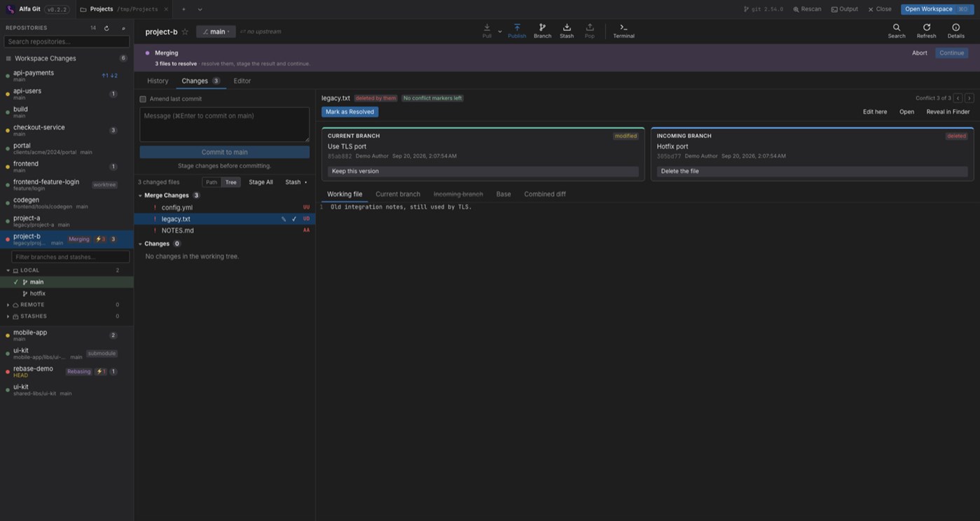Select the Base diff tab

(504, 194)
